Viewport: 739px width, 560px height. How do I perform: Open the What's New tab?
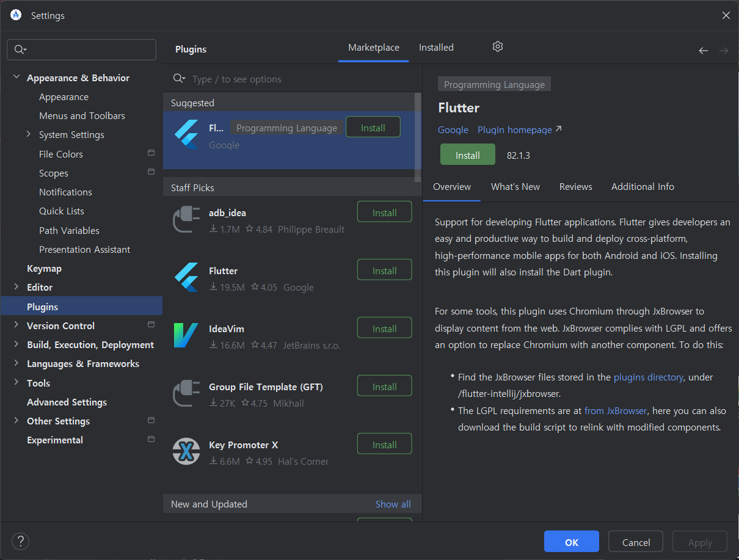click(515, 187)
